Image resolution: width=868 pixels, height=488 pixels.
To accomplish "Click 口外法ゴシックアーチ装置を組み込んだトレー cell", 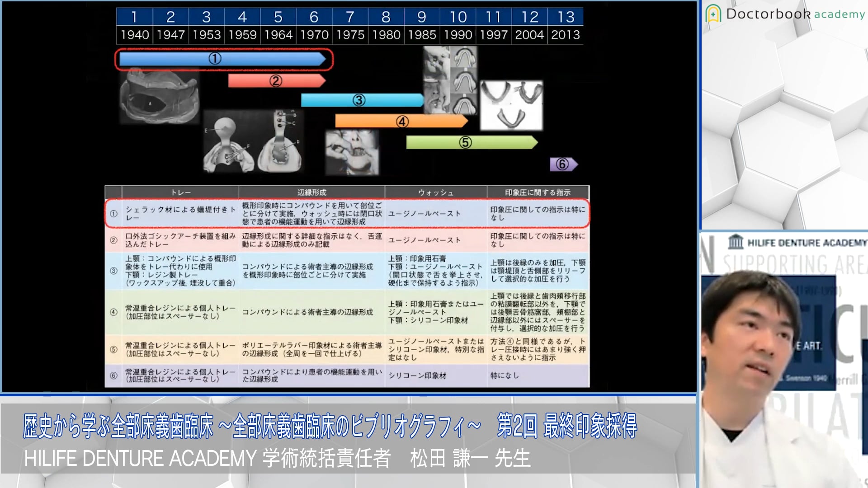I will [x=180, y=240].
